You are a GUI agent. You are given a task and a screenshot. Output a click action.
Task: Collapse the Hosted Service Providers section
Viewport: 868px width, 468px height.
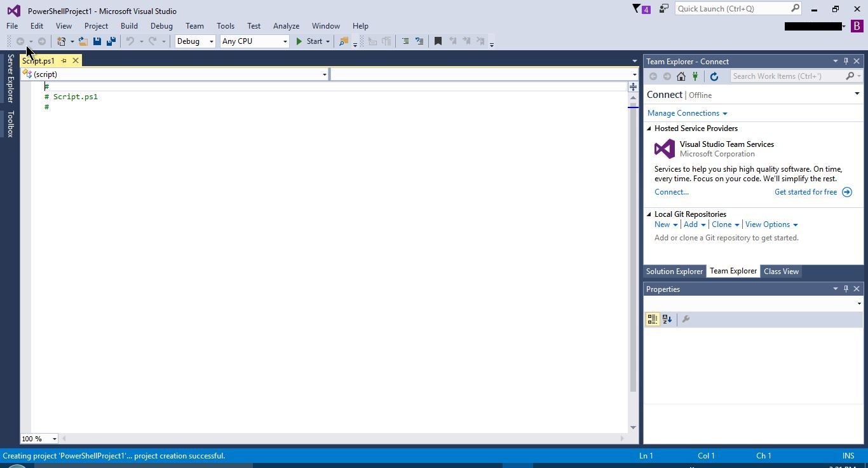(649, 128)
